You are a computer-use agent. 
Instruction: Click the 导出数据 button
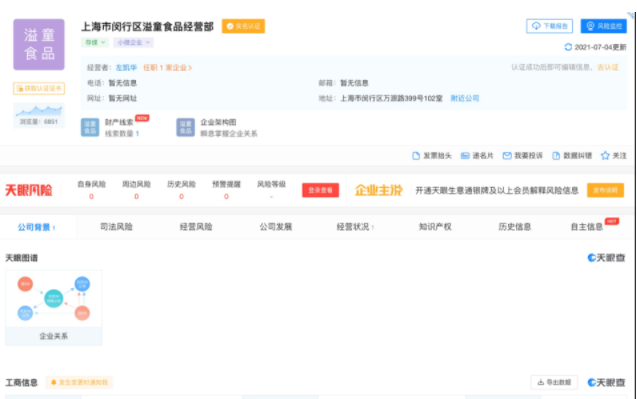(554, 382)
